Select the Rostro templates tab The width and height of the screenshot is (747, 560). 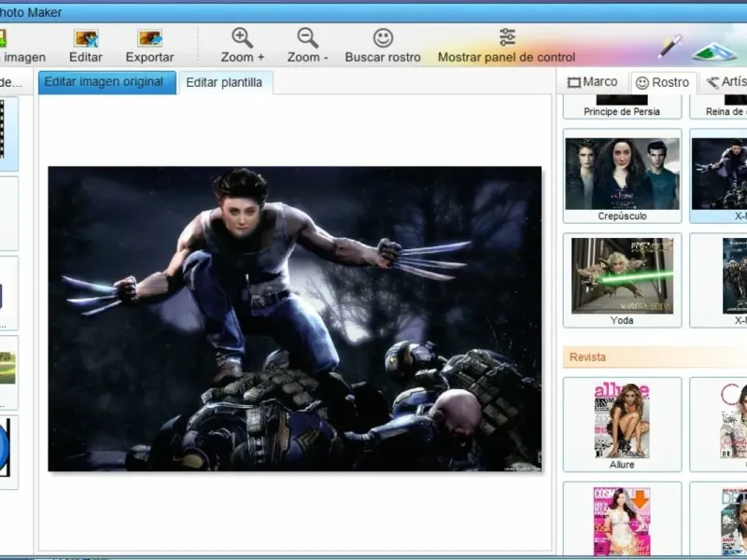[662, 83]
